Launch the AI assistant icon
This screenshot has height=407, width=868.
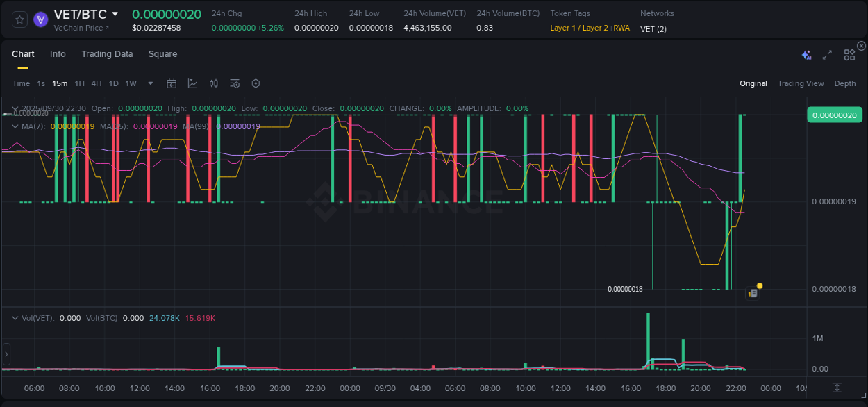(x=806, y=54)
